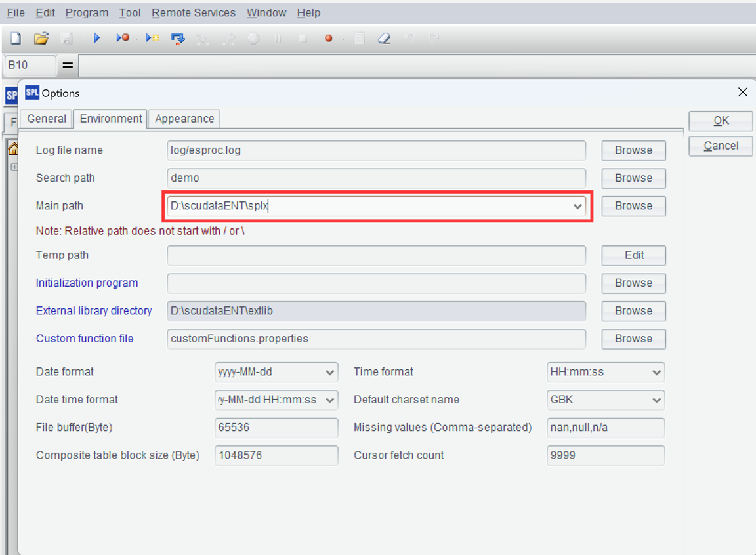Click the File buffer(Byte) input field
This screenshot has height=555, width=756.
coord(276,428)
